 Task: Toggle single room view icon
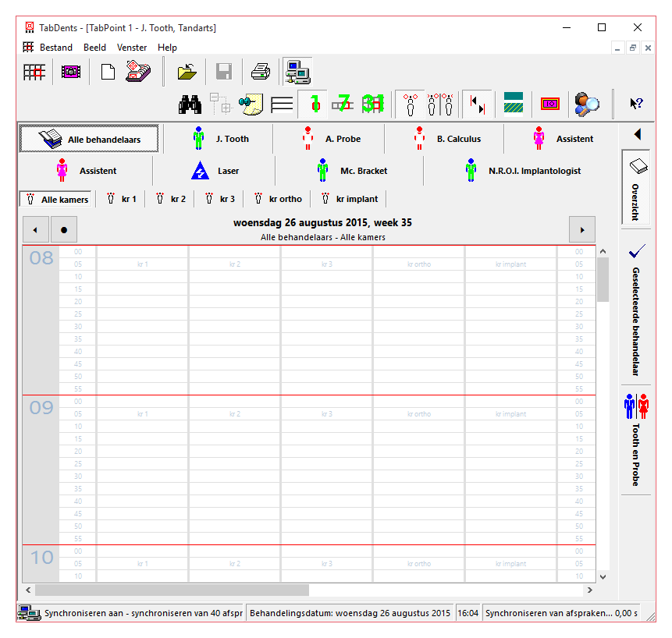click(x=410, y=104)
